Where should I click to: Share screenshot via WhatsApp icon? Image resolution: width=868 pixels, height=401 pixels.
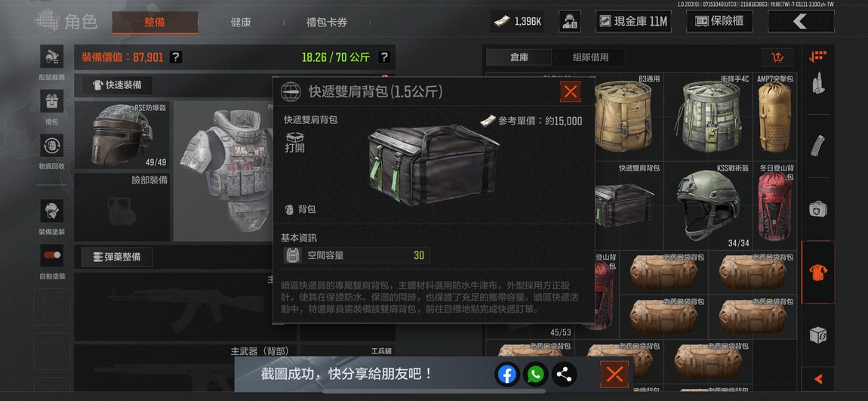[534, 375]
